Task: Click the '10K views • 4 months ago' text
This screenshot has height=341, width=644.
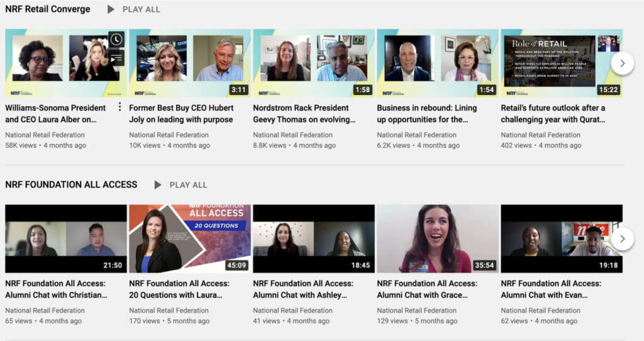Action: (x=169, y=145)
